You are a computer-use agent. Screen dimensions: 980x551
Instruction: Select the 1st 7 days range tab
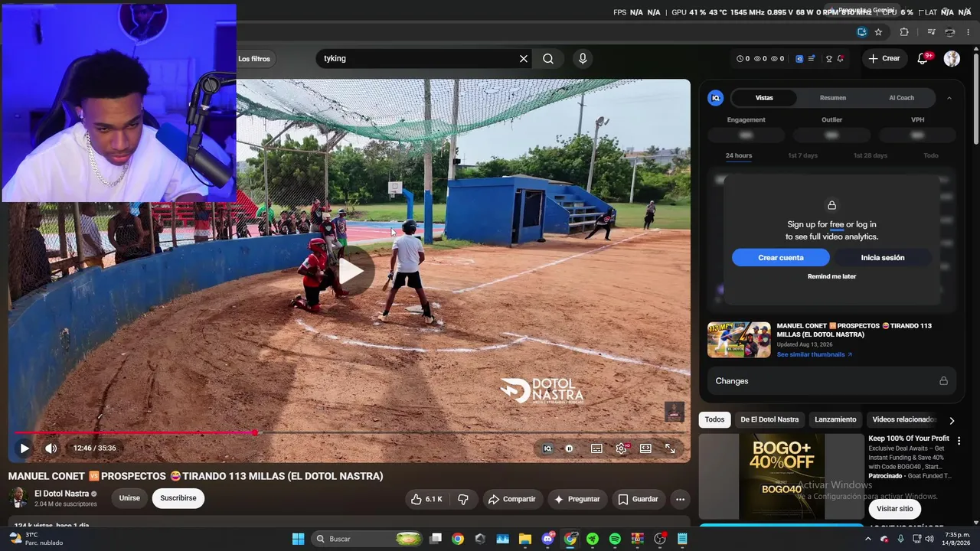pos(802,155)
